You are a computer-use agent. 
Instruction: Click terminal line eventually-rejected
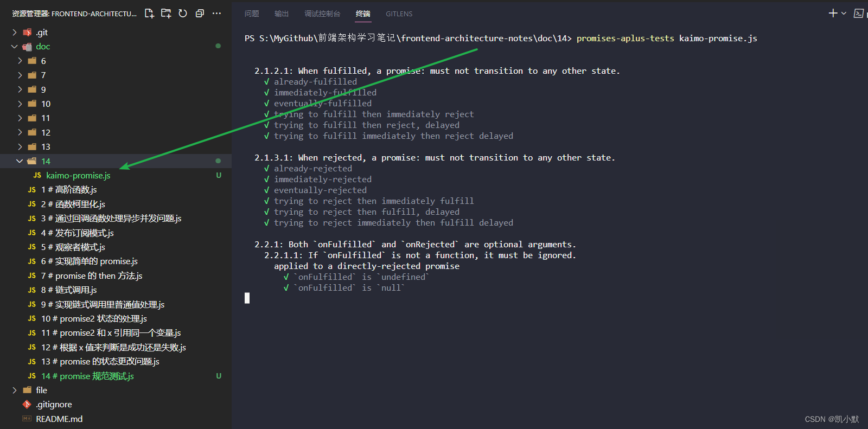click(x=320, y=190)
